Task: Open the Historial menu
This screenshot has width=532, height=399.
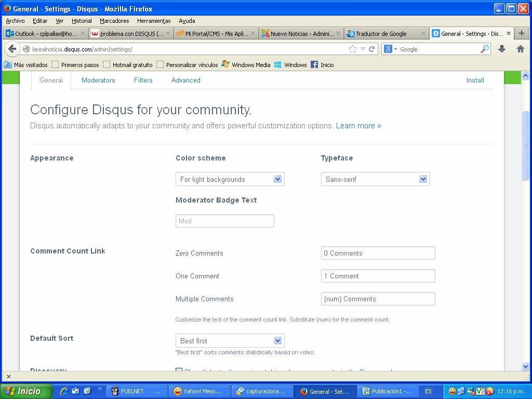Action: click(82, 21)
